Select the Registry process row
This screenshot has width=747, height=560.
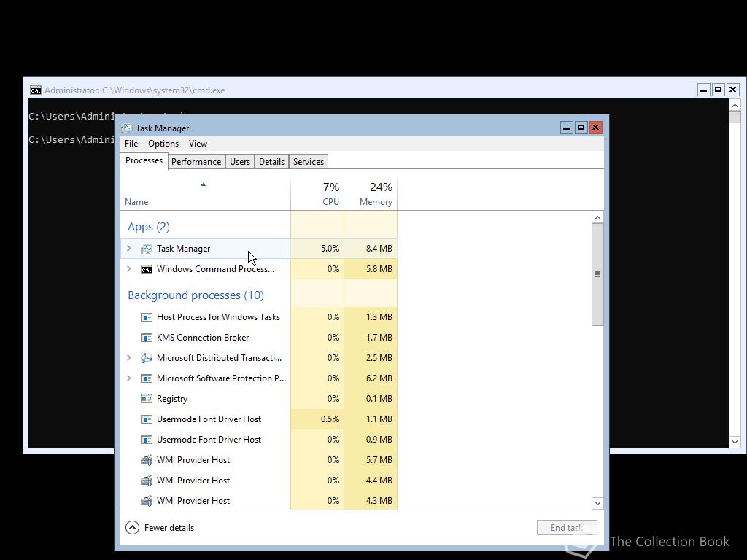(x=259, y=399)
